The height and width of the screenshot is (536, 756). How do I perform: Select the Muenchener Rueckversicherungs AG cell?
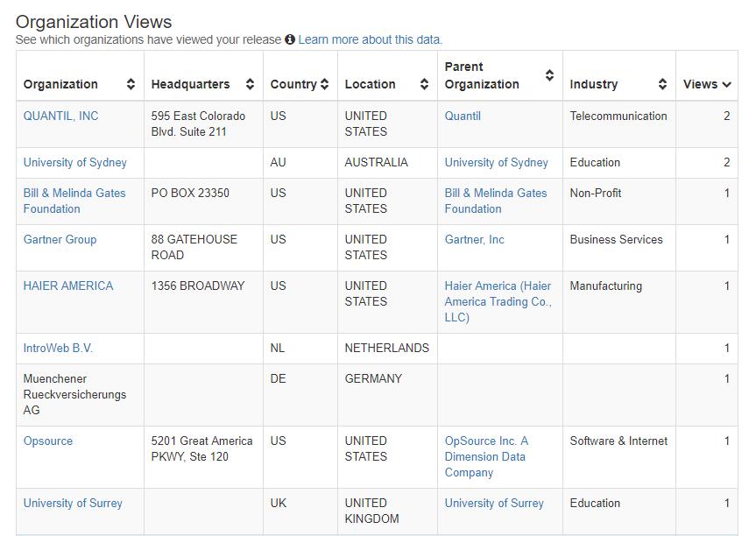click(x=80, y=395)
